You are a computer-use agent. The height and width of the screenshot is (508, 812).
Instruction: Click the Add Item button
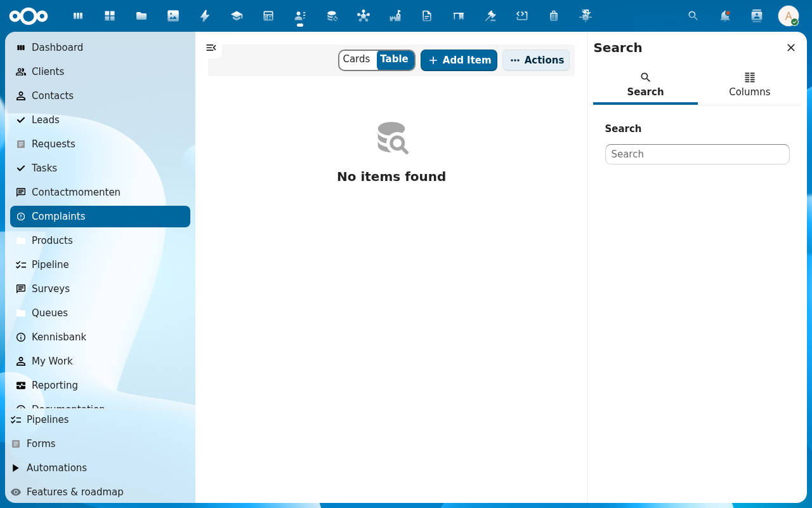tap(459, 60)
